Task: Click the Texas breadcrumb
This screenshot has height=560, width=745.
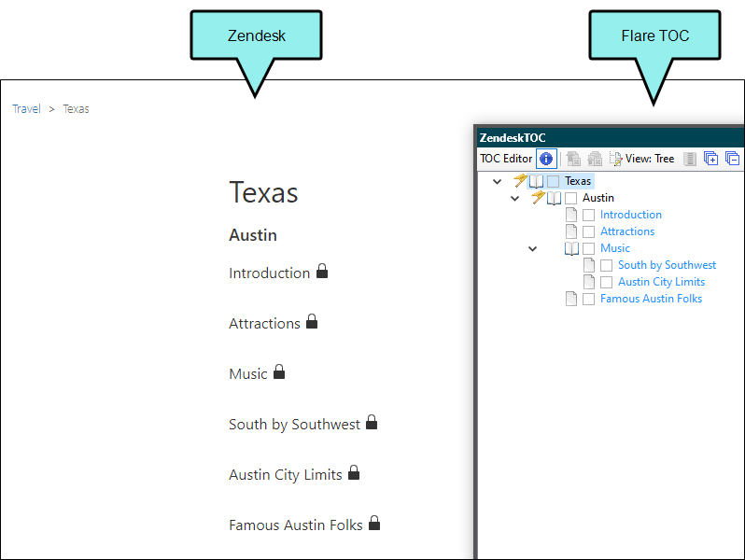Action: click(x=76, y=109)
